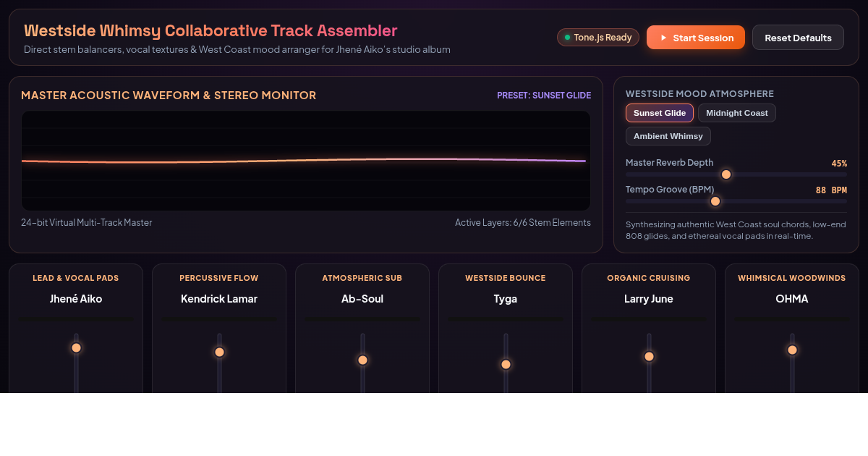Click the Tempo Groove (BPM) label
868x456 pixels.
pyautogui.click(x=670, y=190)
